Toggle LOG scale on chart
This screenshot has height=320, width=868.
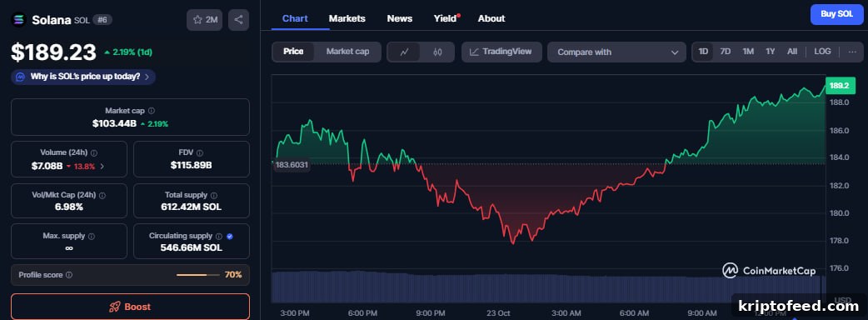pos(823,52)
